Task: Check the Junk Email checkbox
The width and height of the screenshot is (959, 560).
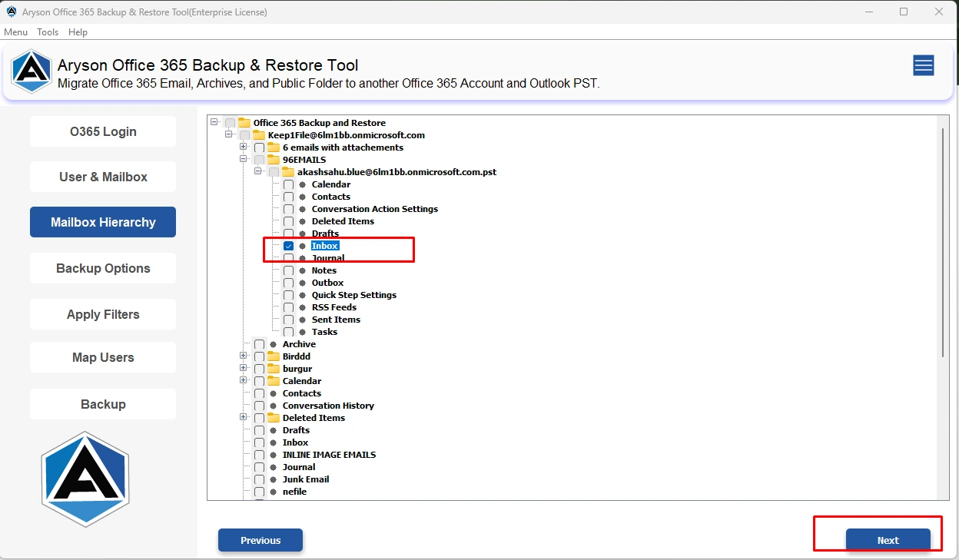Action: pos(259,479)
